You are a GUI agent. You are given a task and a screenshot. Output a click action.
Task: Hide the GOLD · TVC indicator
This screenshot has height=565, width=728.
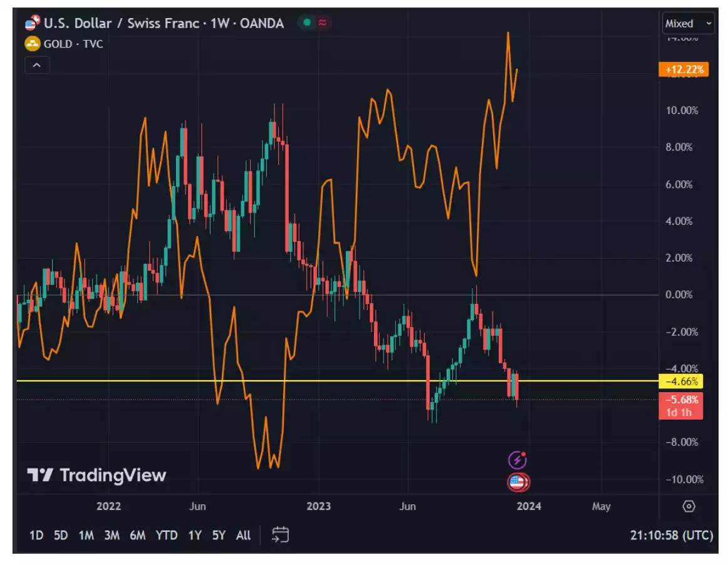click(x=69, y=44)
